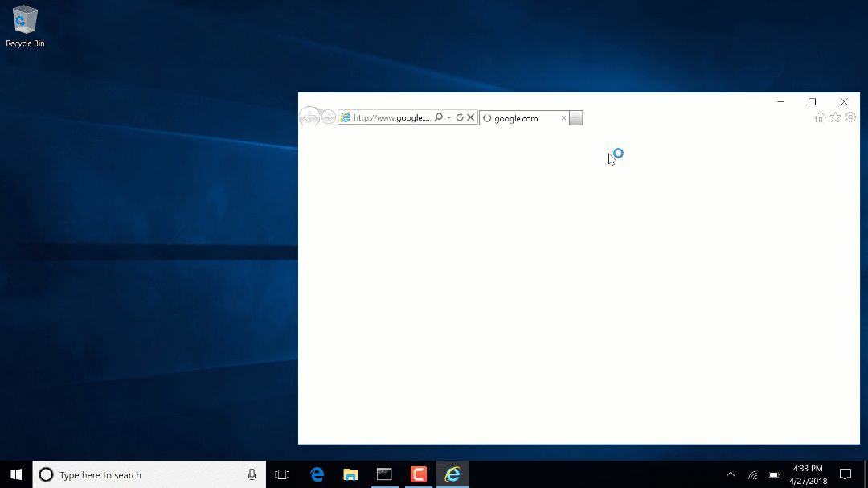Click the network icon in the system tray
Viewport: 868px width, 488px height.
(753, 474)
